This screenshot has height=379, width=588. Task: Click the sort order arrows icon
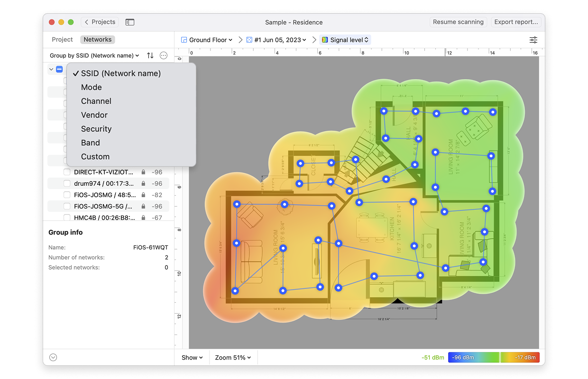click(150, 55)
